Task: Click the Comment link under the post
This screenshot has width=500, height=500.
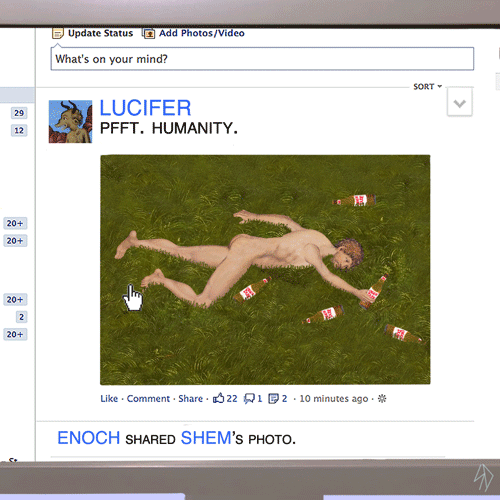Action: click(148, 398)
